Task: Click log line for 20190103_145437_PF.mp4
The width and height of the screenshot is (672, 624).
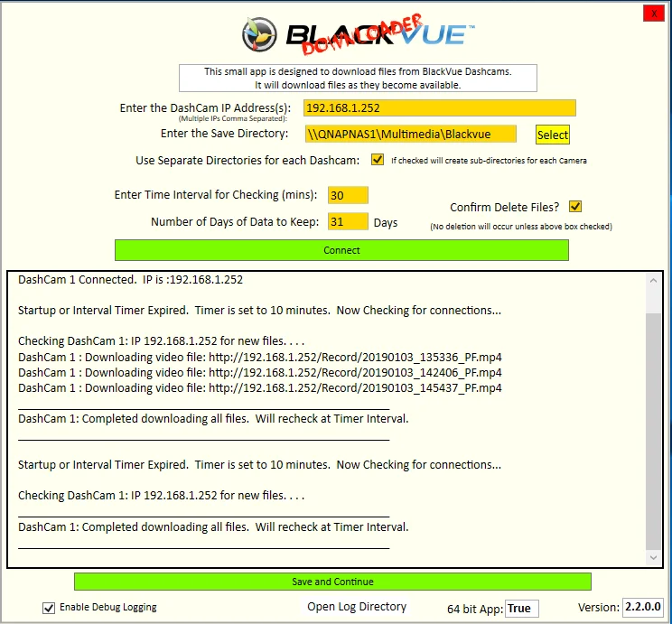Action: (x=260, y=388)
